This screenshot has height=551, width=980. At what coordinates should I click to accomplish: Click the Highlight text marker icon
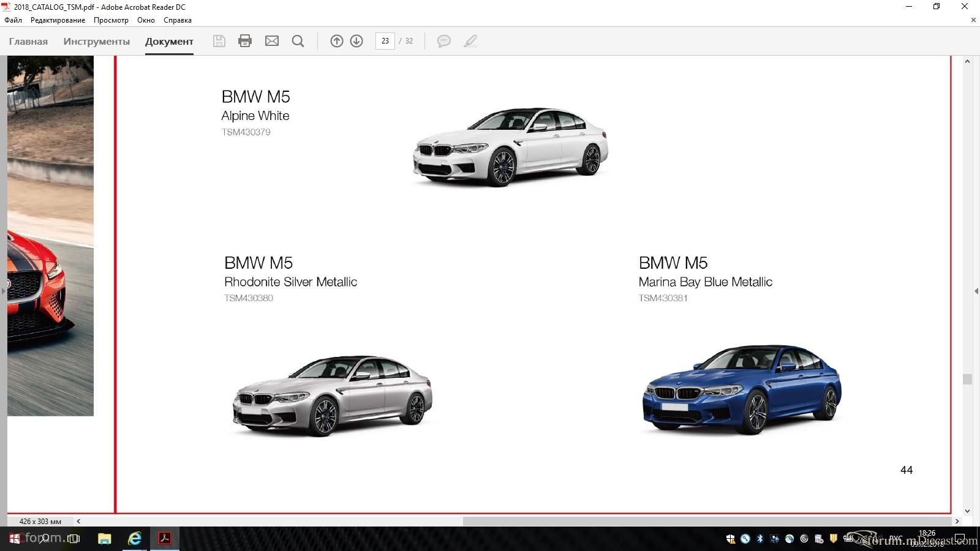(470, 41)
